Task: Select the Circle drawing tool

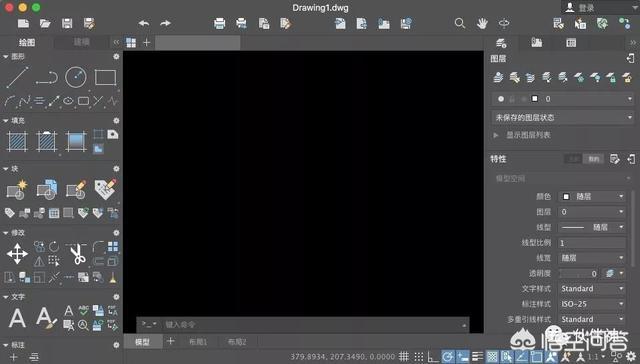Action: coord(76,77)
